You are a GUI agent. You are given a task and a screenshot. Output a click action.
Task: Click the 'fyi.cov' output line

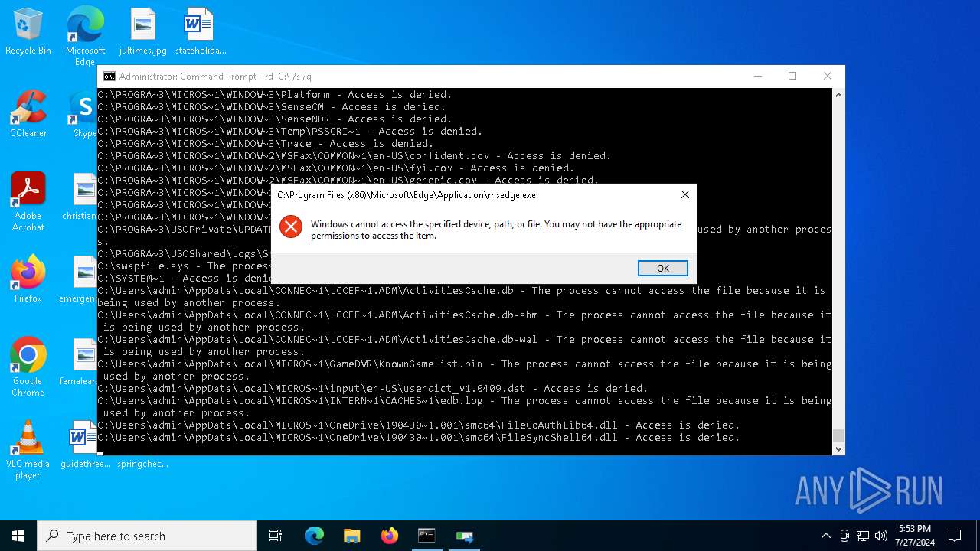(336, 168)
